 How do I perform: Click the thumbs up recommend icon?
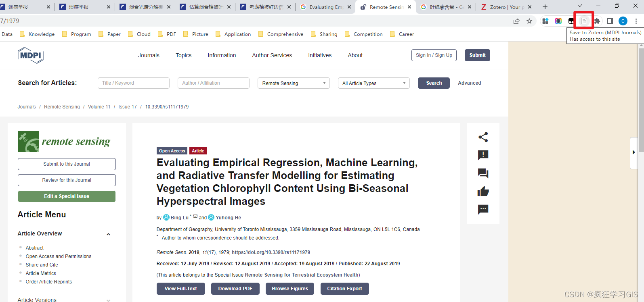click(x=483, y=191)
